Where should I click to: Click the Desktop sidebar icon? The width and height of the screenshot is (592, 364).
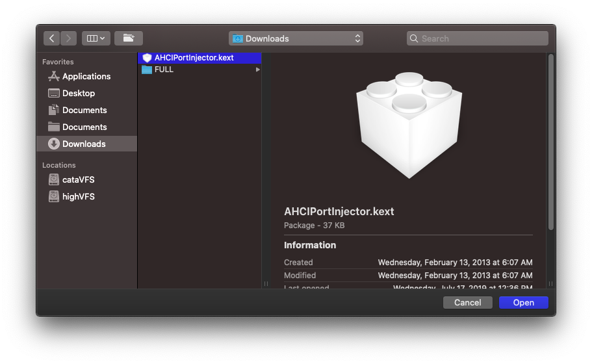point(54,93)
